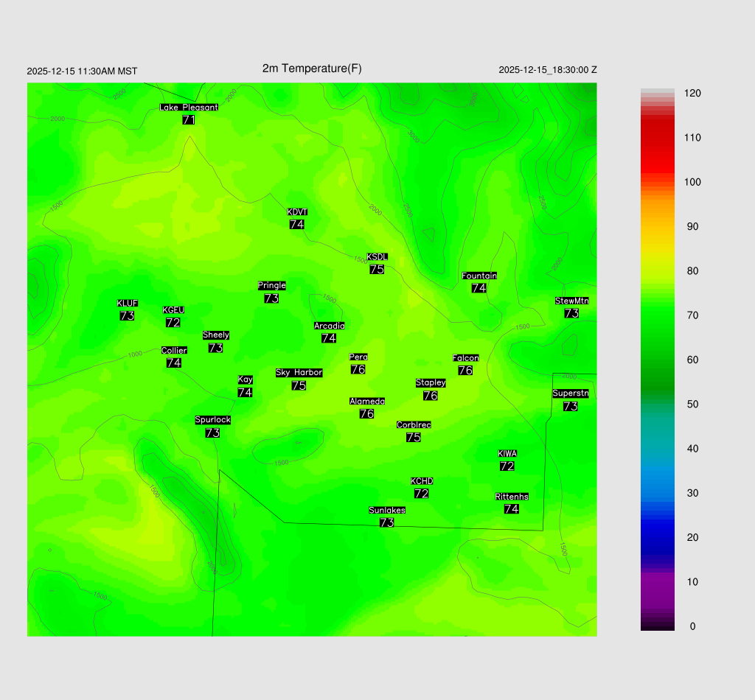
Task: Select the Arcadia station label
Action: [329, 326]
